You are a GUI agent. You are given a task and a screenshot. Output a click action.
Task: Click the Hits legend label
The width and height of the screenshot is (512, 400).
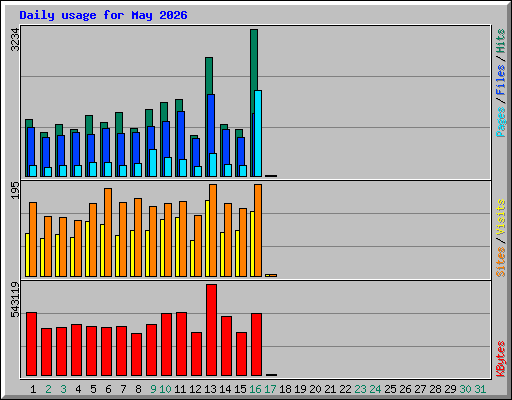(x=501, y=41)
